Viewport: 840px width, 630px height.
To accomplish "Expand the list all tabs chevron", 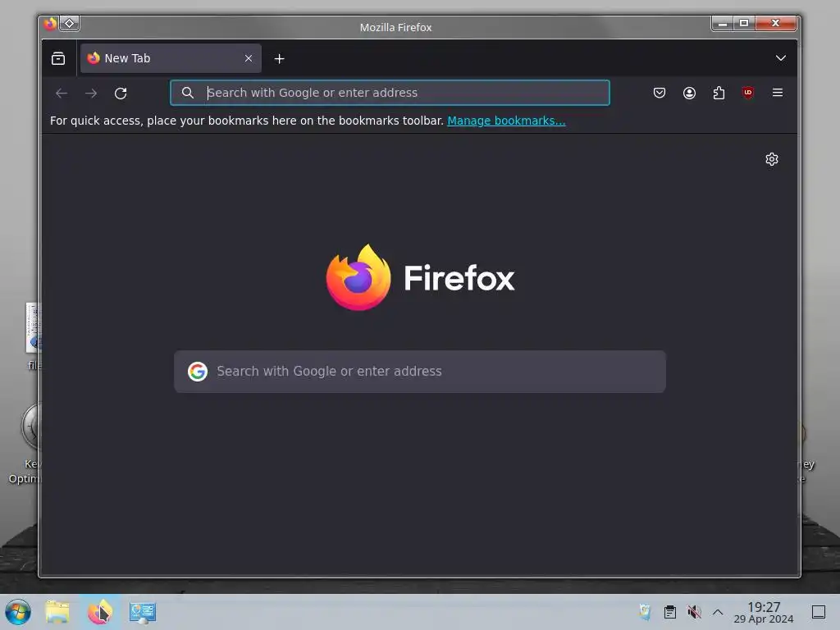I will 781,58.
